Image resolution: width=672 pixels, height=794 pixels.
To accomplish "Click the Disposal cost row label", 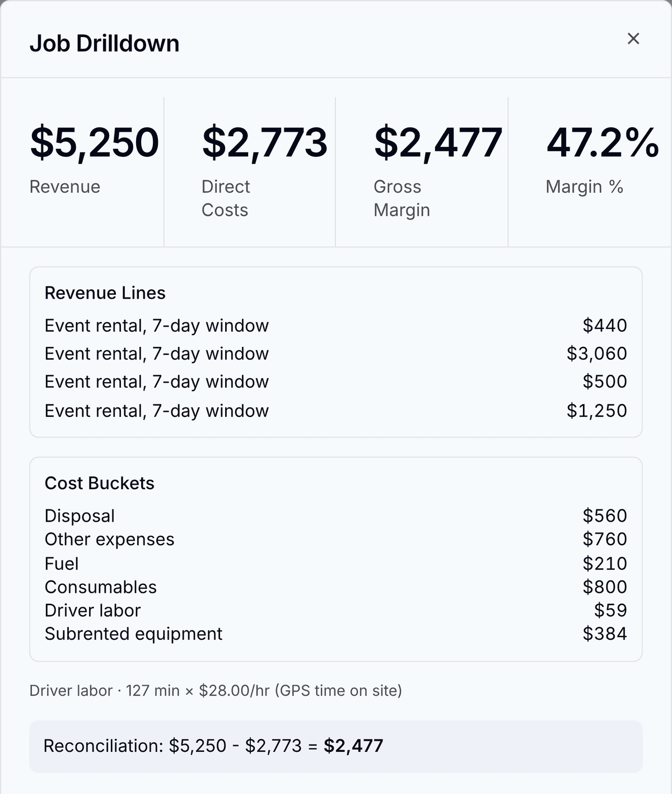I will (x=80, y=516).
